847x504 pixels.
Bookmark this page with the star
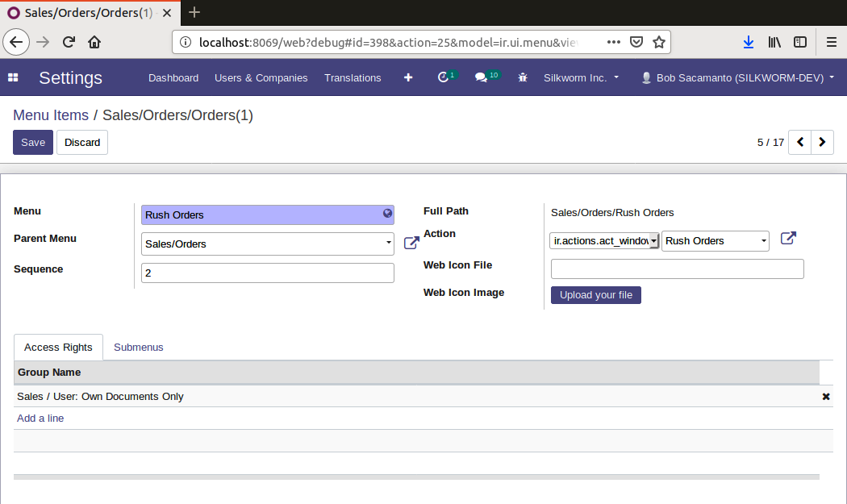click(x=659, y=42)
